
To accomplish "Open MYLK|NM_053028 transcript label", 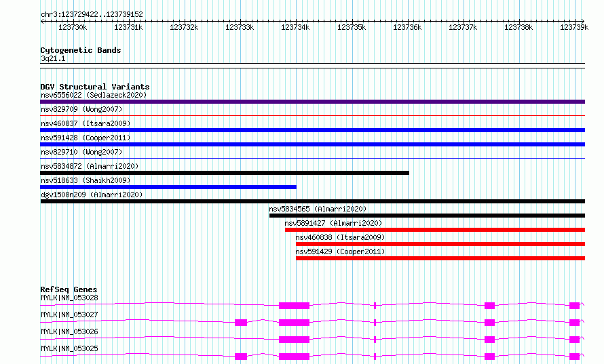I will pos(69,298).
